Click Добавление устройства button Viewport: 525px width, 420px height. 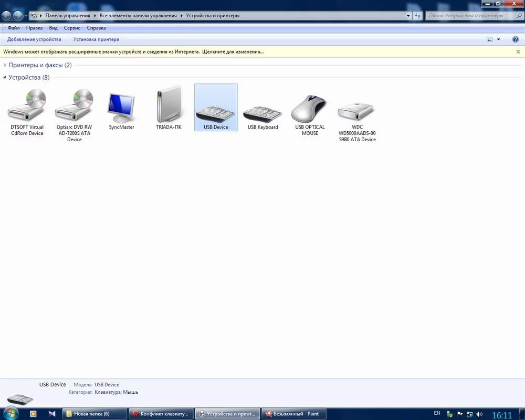click(x=34, y=39)
